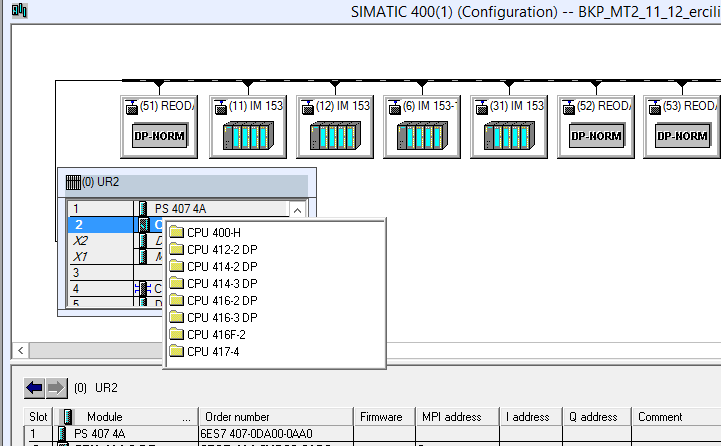
Task: Select rack slot 4 row number
Action: pyautogui.click(x=76, y=289)
